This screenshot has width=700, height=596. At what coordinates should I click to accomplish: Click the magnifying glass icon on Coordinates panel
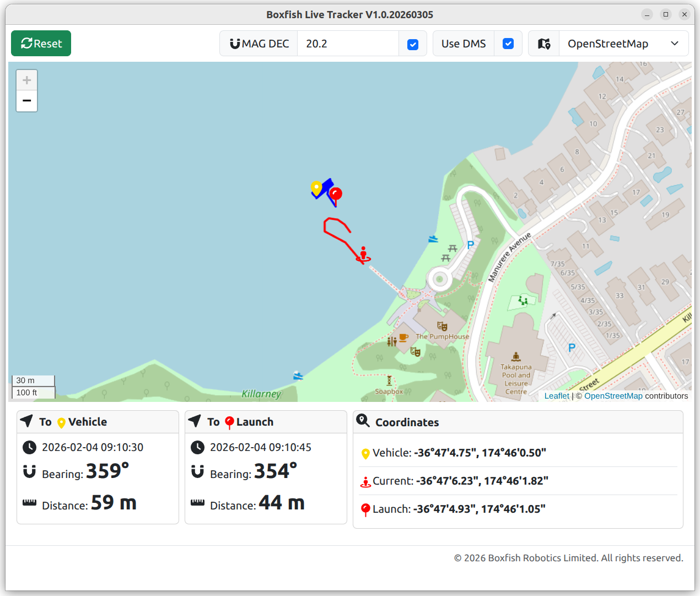pyautogui.click(x=363, y=421)
